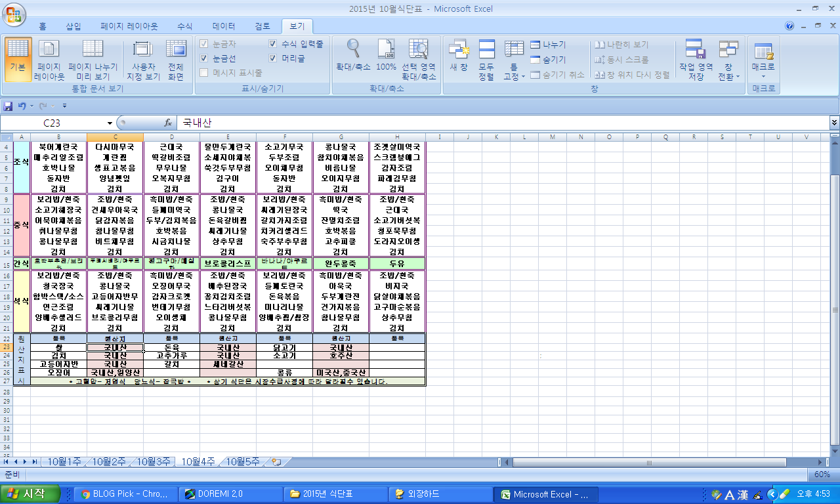Click the 모두 정렬 arrange icon
The image size is (840, 504).
click(486, 58)
